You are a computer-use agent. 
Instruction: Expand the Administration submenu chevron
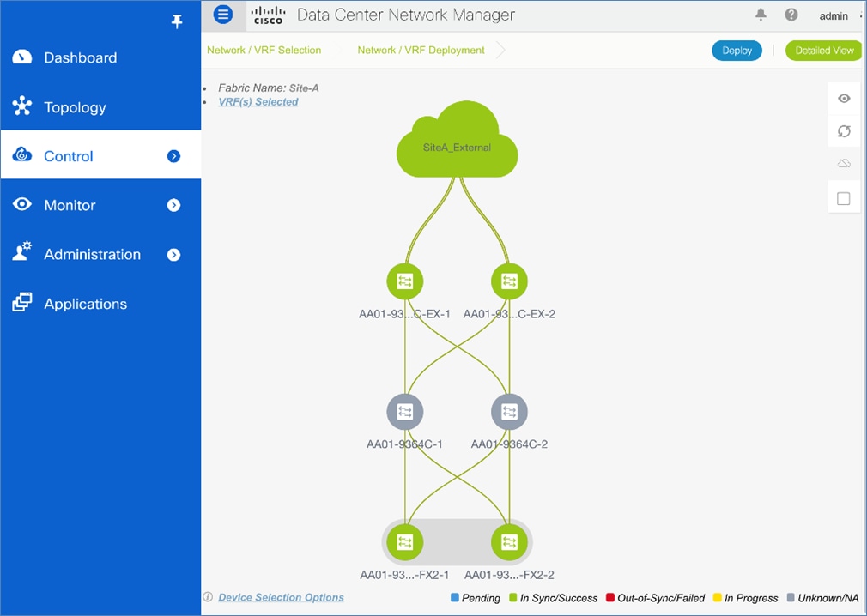click(173, 255)
